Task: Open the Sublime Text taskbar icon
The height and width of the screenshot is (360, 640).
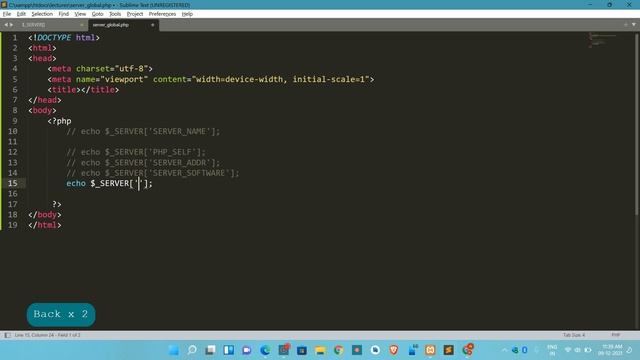Action: click(x=449, y=350)
